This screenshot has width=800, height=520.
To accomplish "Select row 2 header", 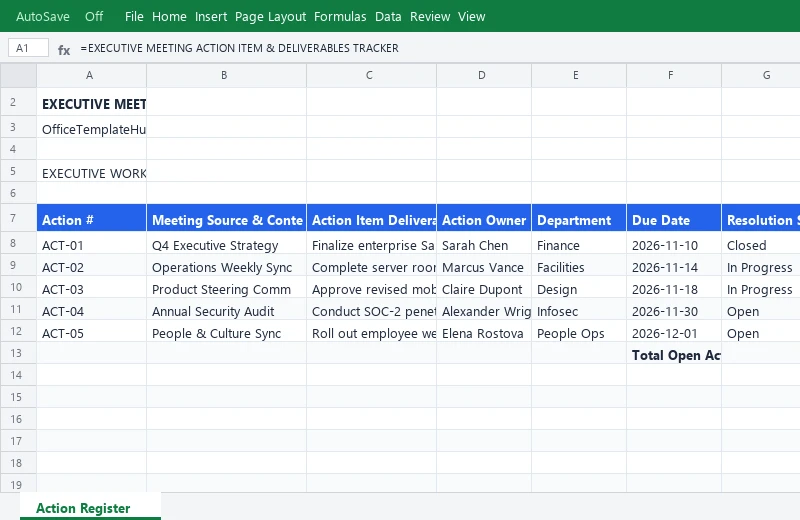I will click(x=18, y=102).
